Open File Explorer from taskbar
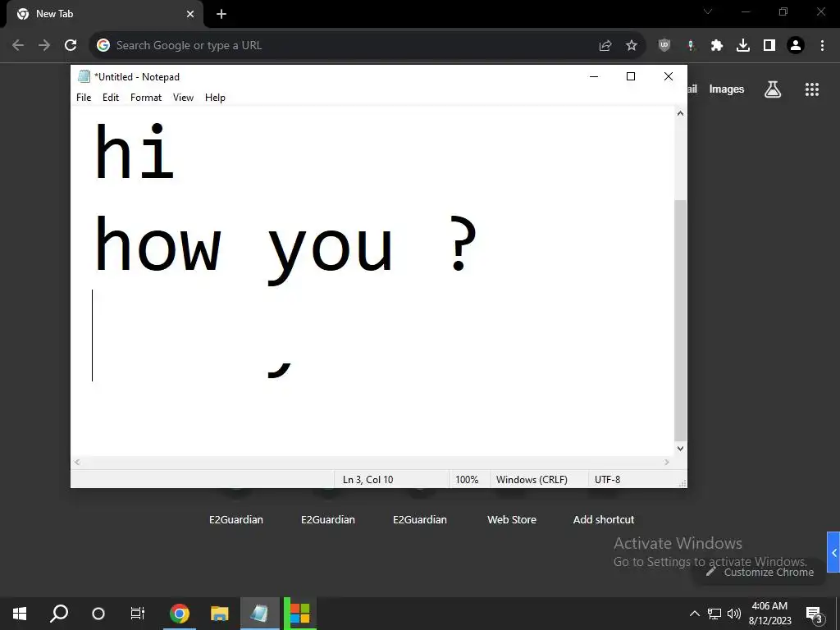The height and width of the screenshot is (630, 840). coord(219,614)
